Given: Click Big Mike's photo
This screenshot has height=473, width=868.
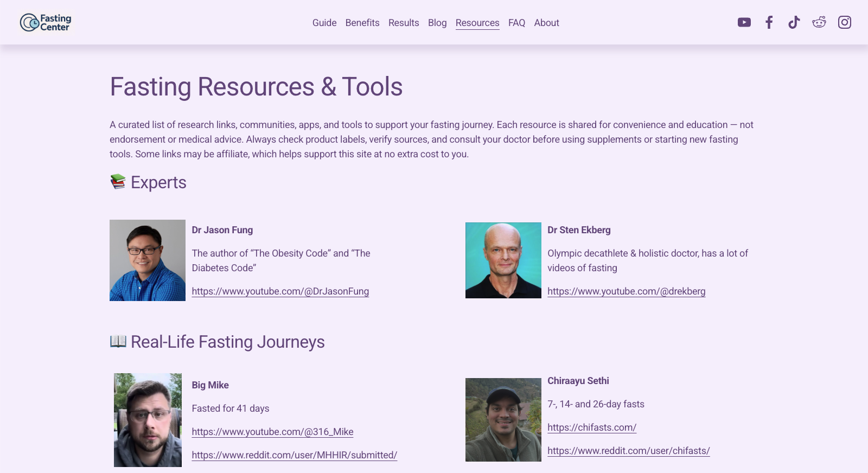Looking at the screenshot, I should pos(148,420).
